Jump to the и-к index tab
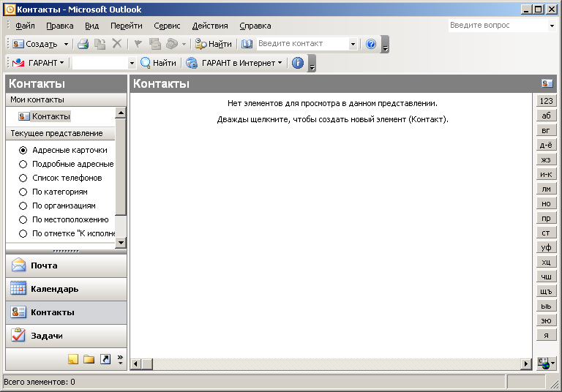562x392 pixels. pos(546,174)
